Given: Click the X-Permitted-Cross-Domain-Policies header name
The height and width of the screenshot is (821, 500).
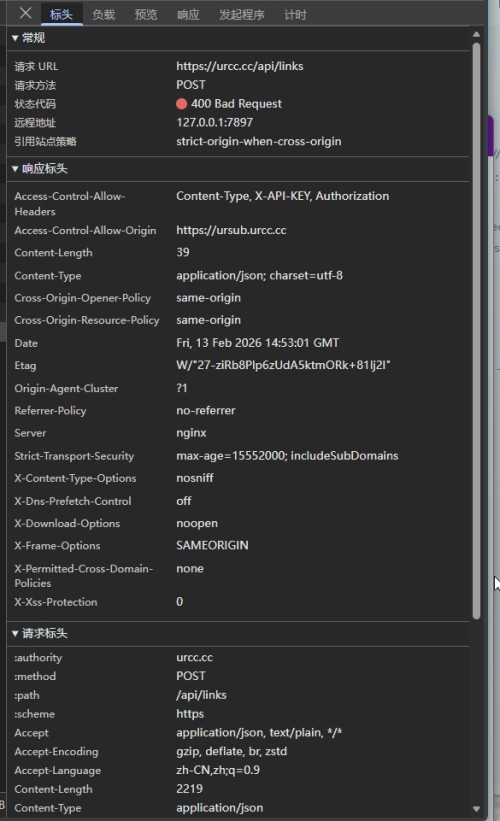Looking at the screenshot, I should [84, 575].
